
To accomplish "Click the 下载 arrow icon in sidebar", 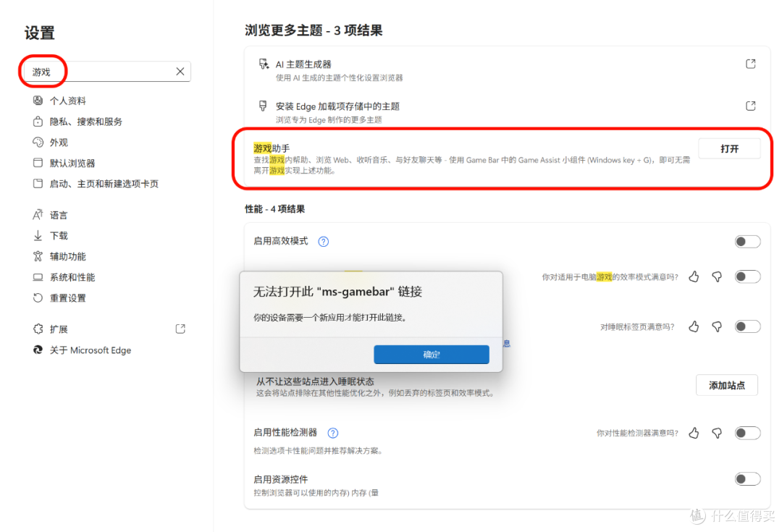I will [38, 235].
